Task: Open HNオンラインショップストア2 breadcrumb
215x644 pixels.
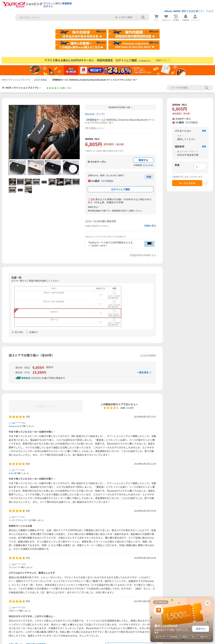Action: 16,80
